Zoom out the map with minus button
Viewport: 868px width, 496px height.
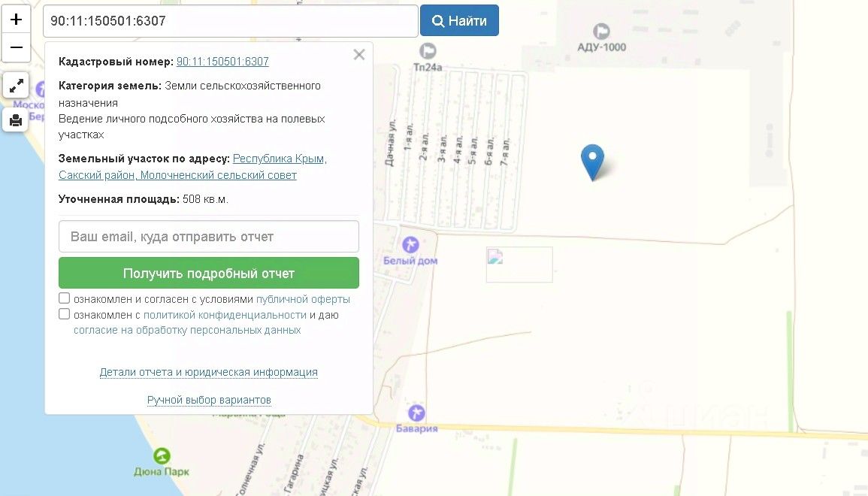coord(16,47)
